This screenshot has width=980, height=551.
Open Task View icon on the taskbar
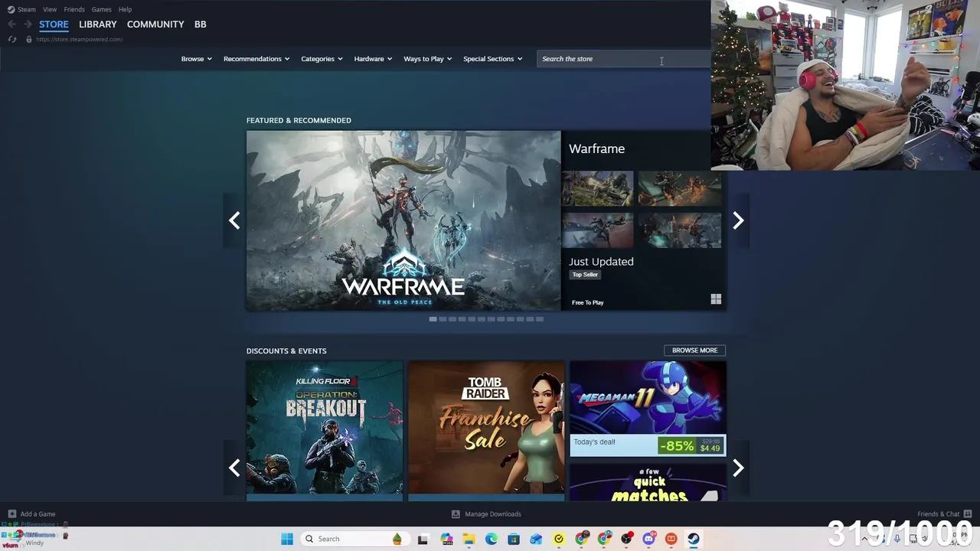click(423, 539)
